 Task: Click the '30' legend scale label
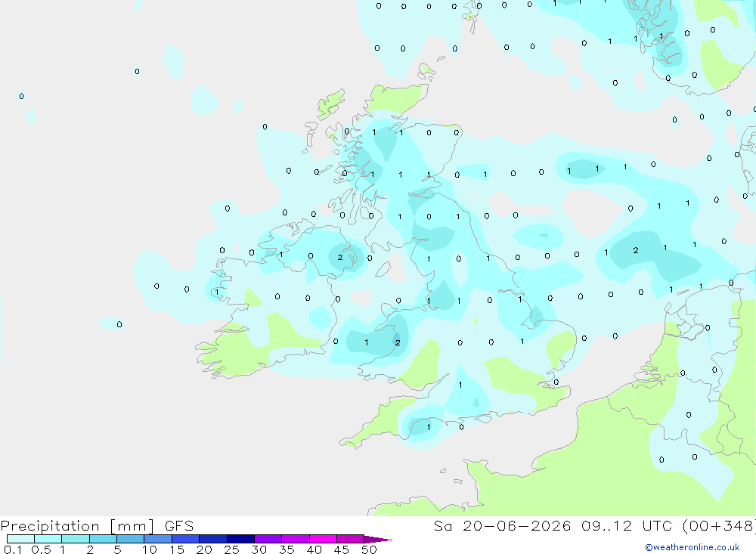tap(259, 549)
